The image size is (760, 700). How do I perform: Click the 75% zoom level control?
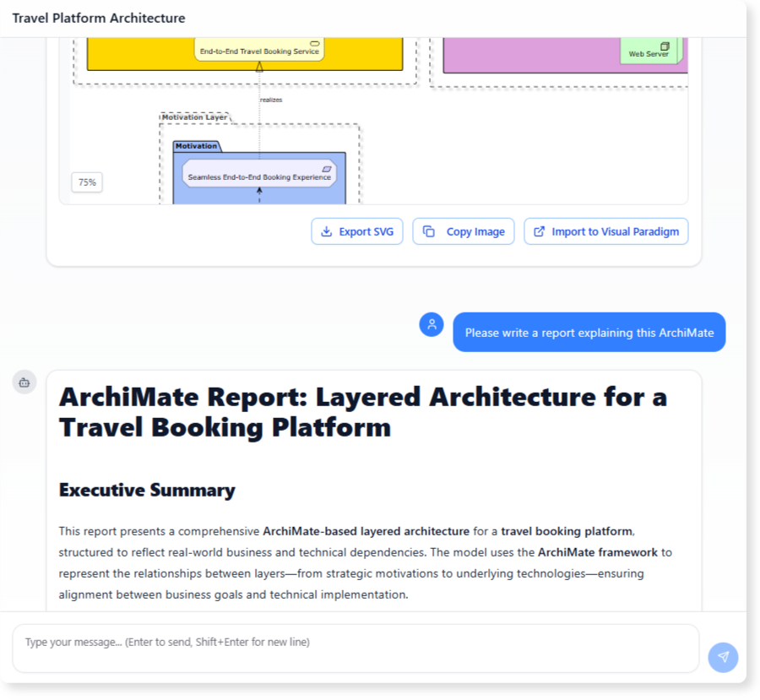click(x=87, y=182)
